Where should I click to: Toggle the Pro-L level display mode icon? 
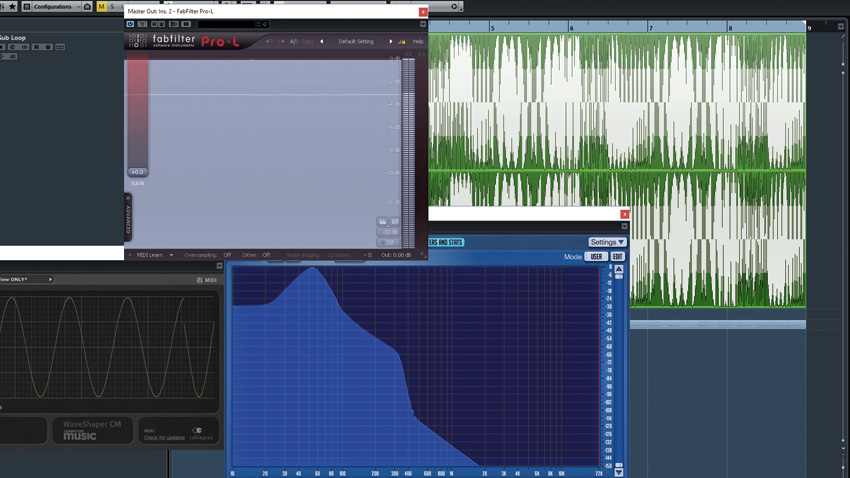coord(383,221)
